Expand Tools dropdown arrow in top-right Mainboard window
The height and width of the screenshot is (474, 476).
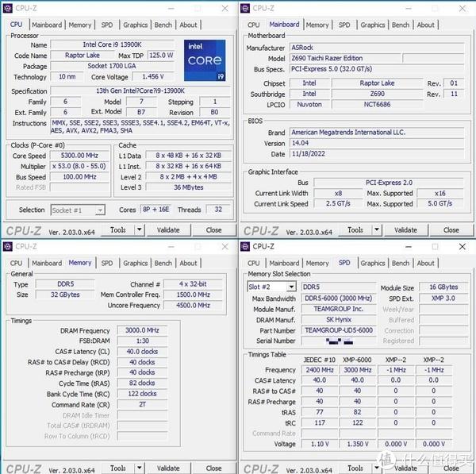coord(377,229)
